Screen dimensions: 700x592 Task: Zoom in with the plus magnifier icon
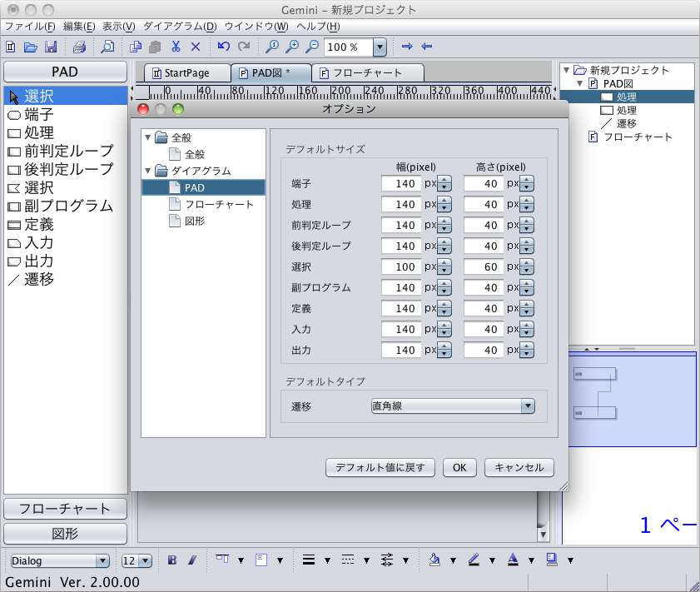tap(292, 47)
